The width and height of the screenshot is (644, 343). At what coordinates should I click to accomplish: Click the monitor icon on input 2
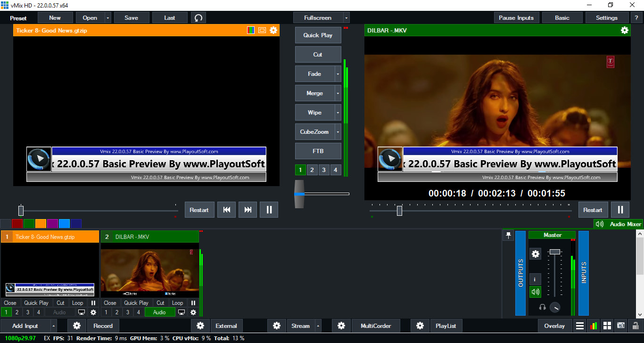pos(182,312)
